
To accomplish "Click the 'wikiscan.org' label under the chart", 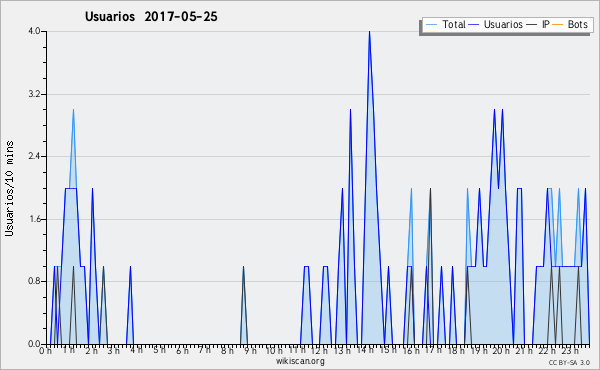I will pos(300,361).
